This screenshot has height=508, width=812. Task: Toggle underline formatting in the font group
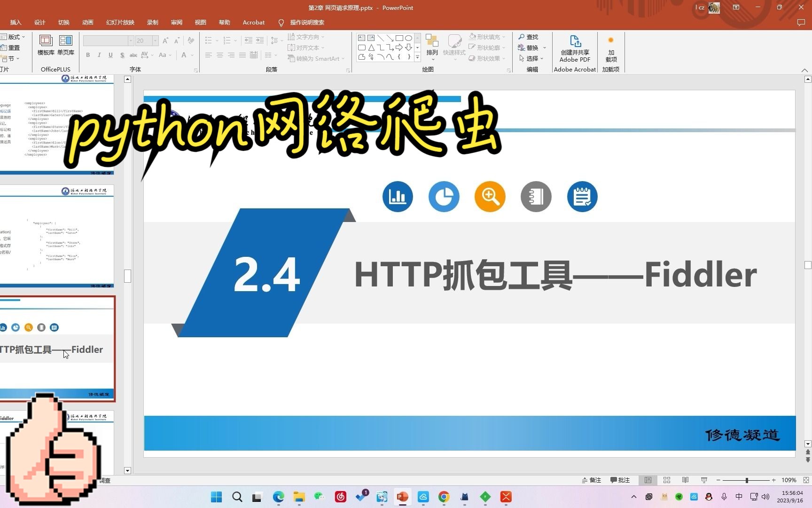point(110,55)
